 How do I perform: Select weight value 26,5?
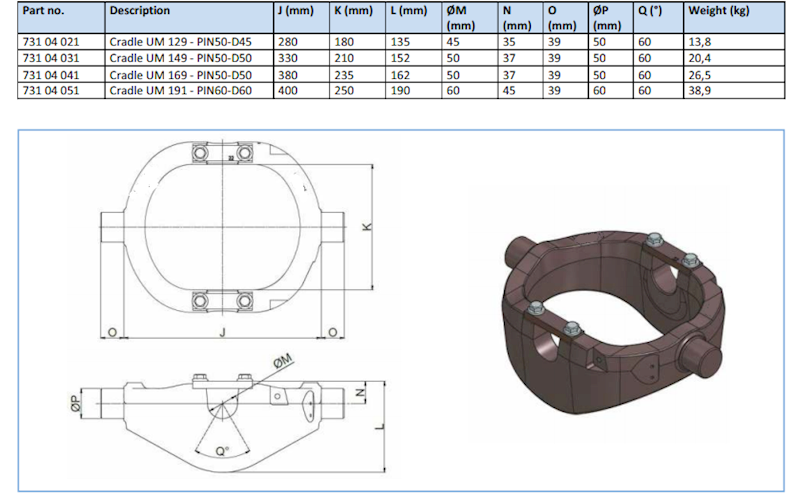pos(700,75)
